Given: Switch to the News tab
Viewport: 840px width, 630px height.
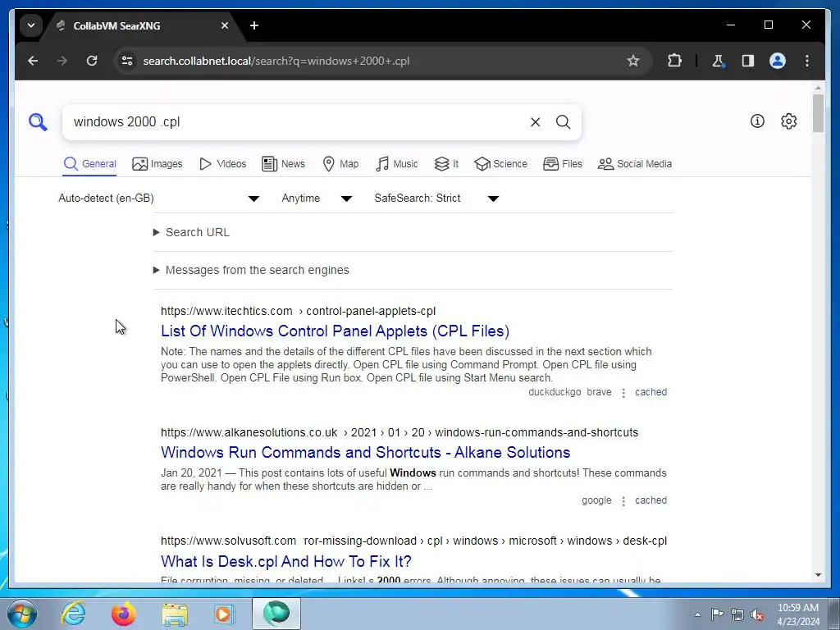Looking at the screenshot, I should (x=283, y=164).
